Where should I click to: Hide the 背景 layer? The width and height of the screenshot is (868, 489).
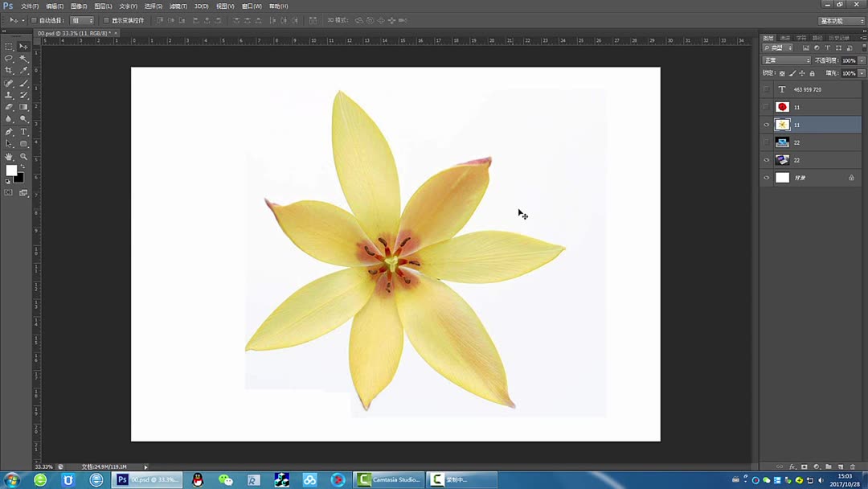[x=766, y=178]
